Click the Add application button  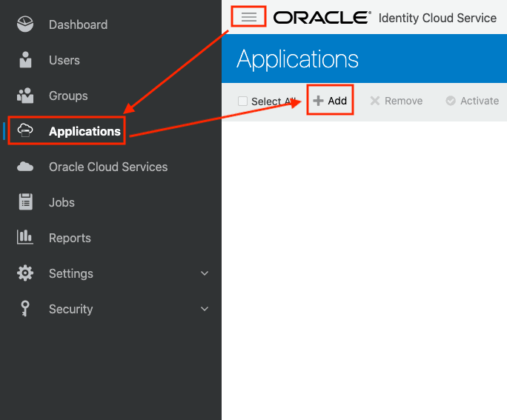point(330,101)
